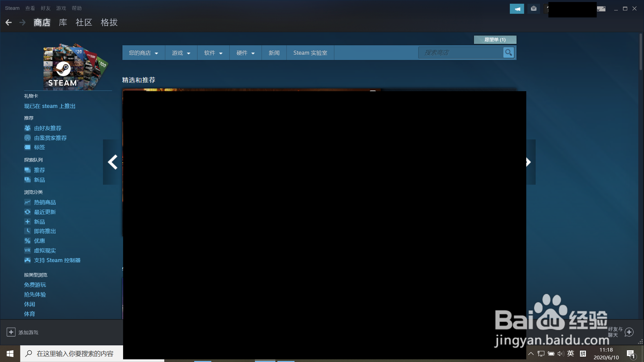Image resolution: width=644 pixels, height=362 pixels.
Task: Expand the 您的商店 dropdown
Action: (144, 53)
